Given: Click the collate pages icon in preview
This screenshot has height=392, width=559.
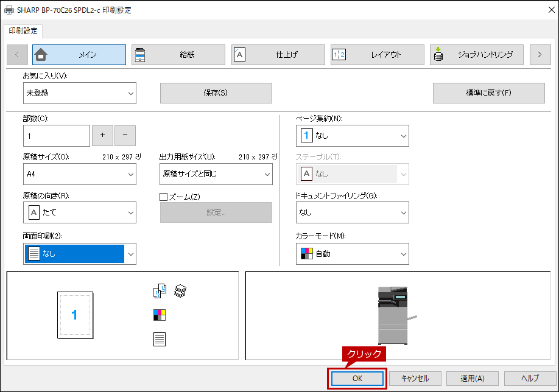Looking at the screenshot, I should (160, 291).
